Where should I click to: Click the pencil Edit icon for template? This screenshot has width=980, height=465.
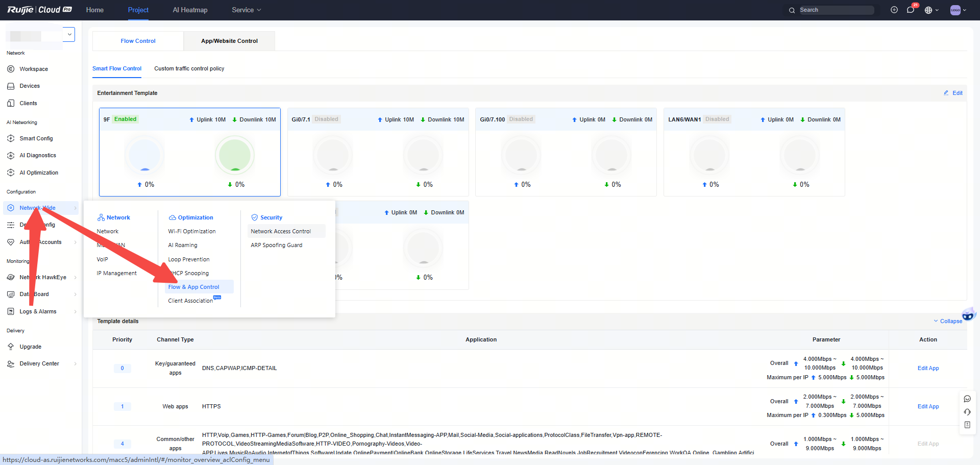pos(946,93)
